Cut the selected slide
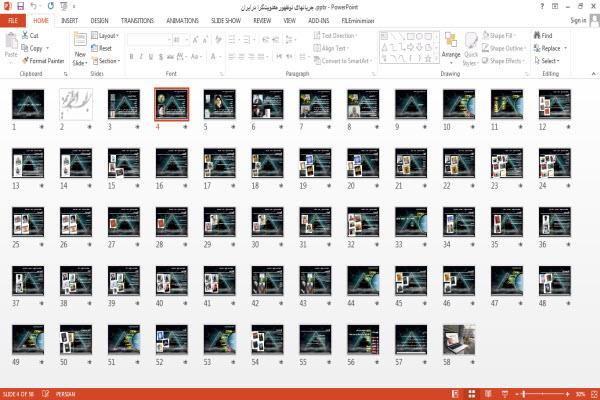Screen dimensions: 600x400 point(30,35)
